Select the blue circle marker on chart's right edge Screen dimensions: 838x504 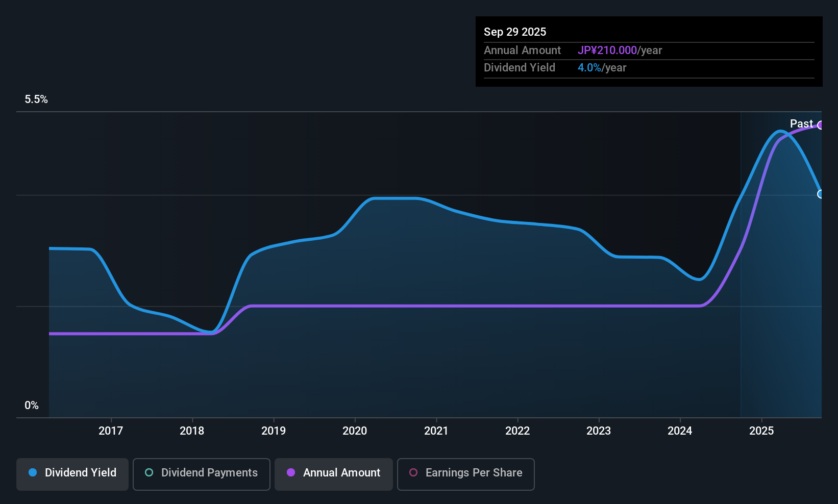click(x=820, y=194)
